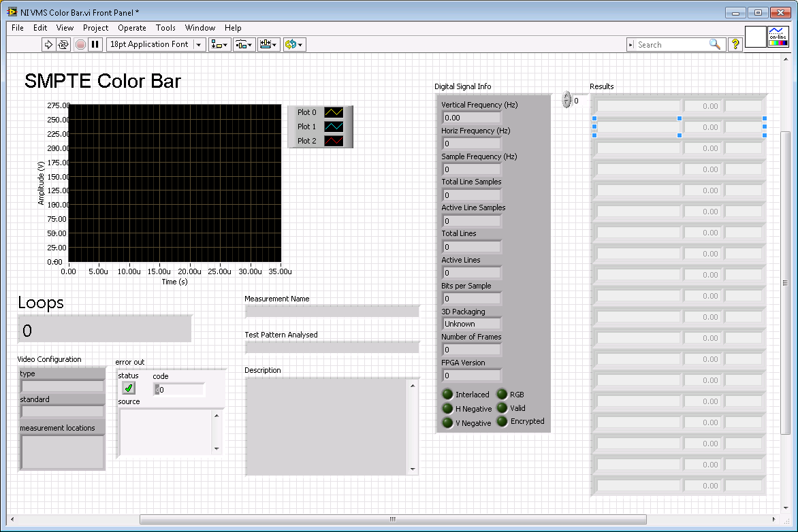Click the vertical scrollbar thumb

click(x=785, y=283)
